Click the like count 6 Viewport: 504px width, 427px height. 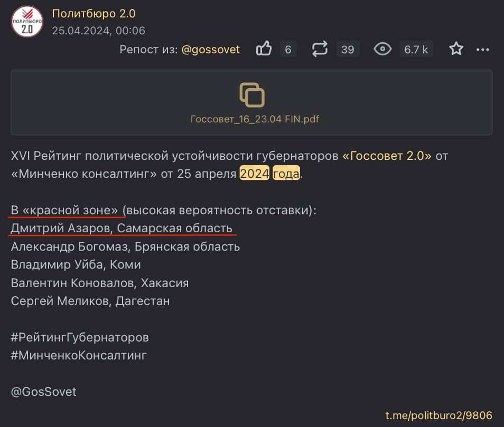(288, 50)
